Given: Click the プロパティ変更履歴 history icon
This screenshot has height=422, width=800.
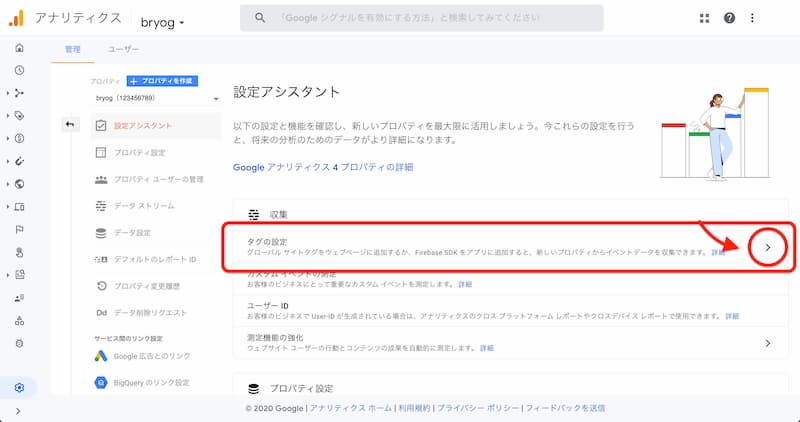Looking at the screenshot, I should (101, 286).
